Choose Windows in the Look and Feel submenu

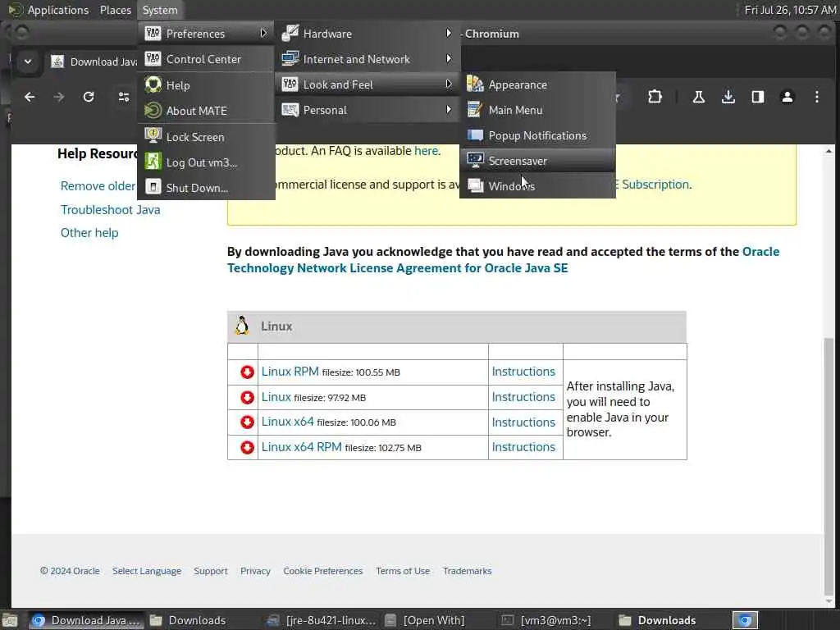coord(537,186)
